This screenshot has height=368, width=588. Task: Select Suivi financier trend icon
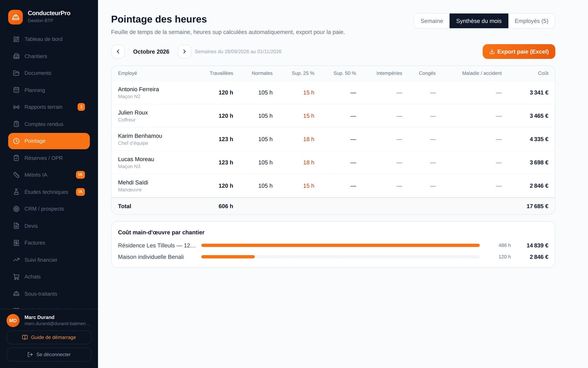tap(16, 260)
